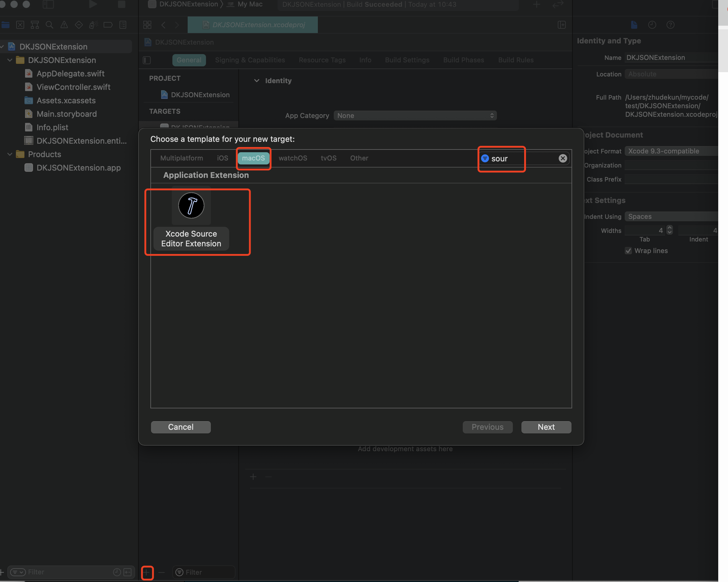Open the Find navigator magnifier icon

49,25
